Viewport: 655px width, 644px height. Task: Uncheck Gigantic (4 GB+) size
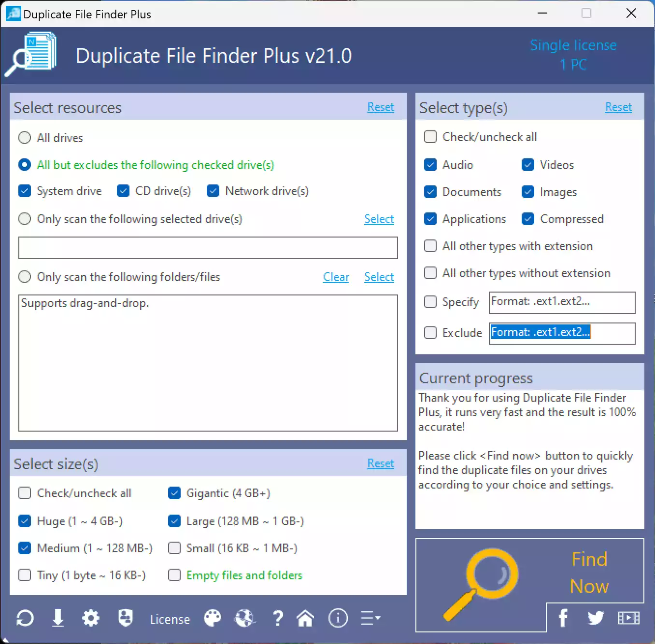pyautogui.click(x=174, y=493)
